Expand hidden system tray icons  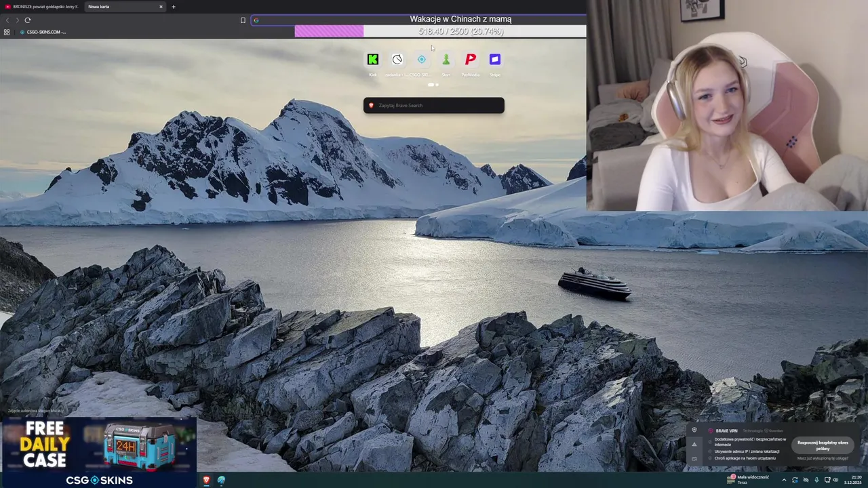point(784,480)
